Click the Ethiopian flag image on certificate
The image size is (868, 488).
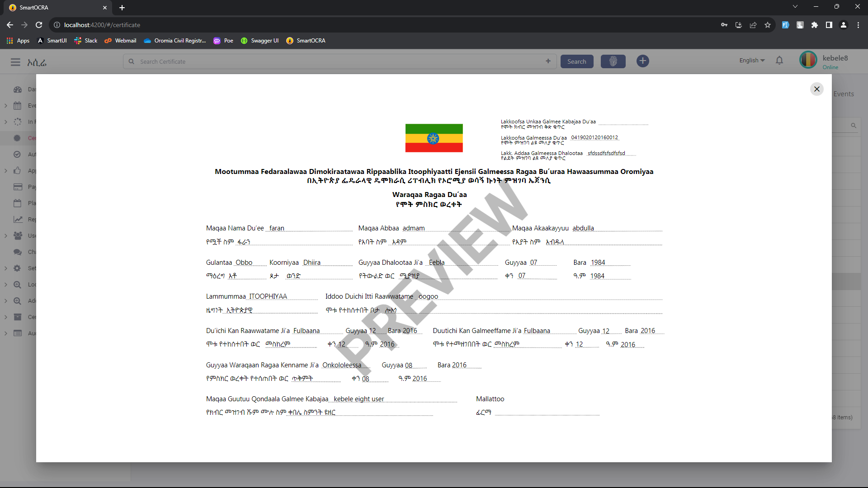point(434,138)
